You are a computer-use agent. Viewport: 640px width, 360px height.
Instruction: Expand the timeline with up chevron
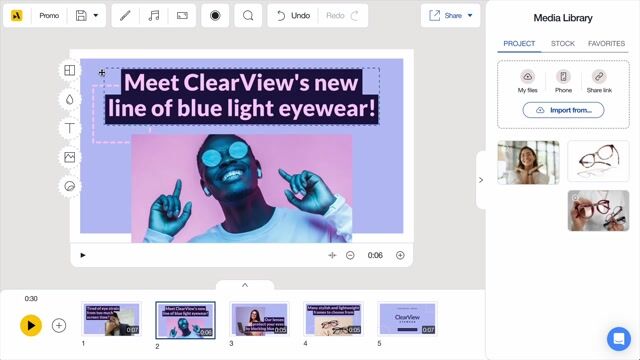245,285
